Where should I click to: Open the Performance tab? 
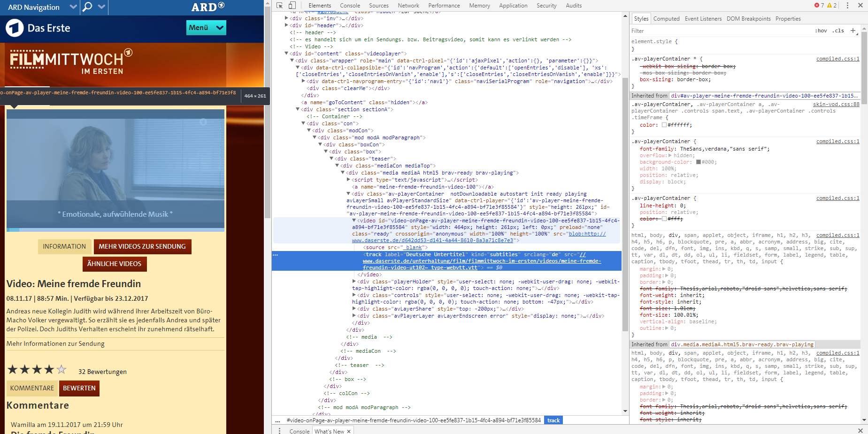pos(444,6)
